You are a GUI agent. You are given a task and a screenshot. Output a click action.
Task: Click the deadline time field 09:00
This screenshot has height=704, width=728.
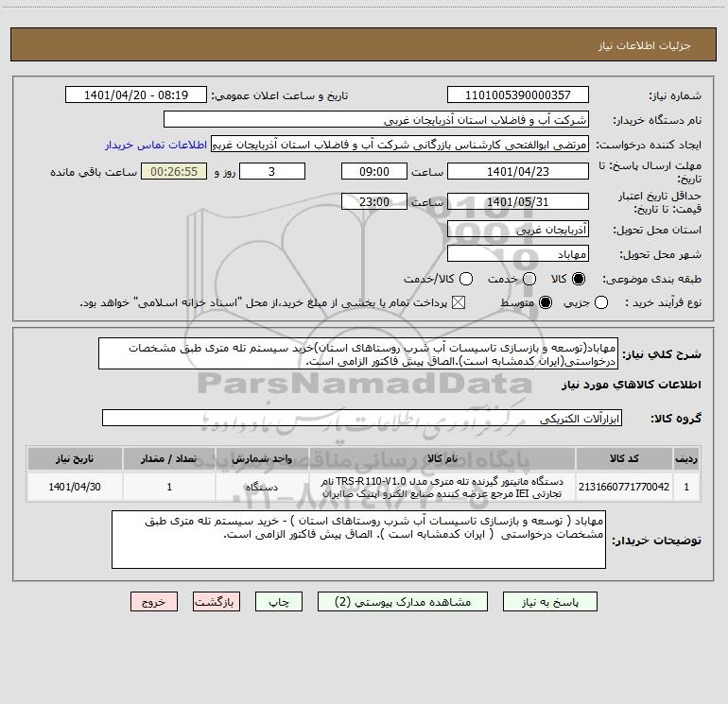374,171
